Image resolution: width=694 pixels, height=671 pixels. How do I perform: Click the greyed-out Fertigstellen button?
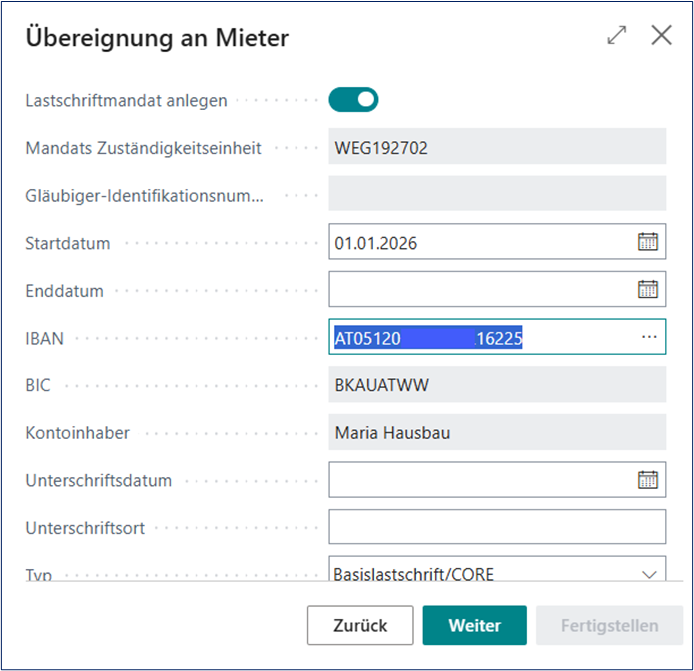(609, 625)
